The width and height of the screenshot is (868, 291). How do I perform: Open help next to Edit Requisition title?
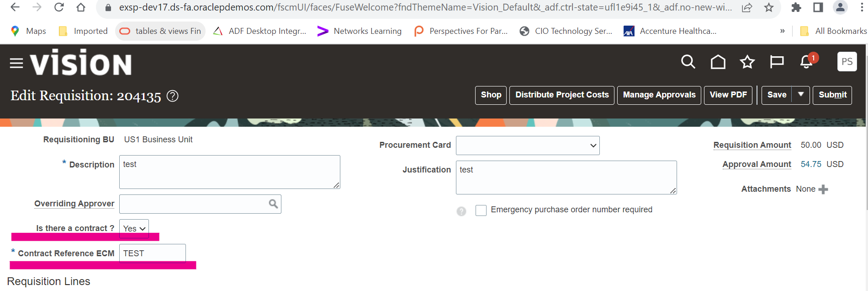pyautogui.click(x=172, y=96)
